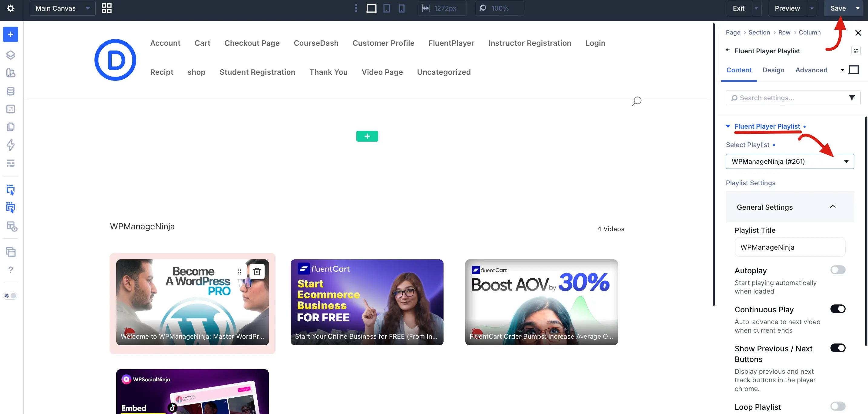The width and height of the screenshot is (868, 414).
Task: Open the Account menu item
Action: (165, 43)
